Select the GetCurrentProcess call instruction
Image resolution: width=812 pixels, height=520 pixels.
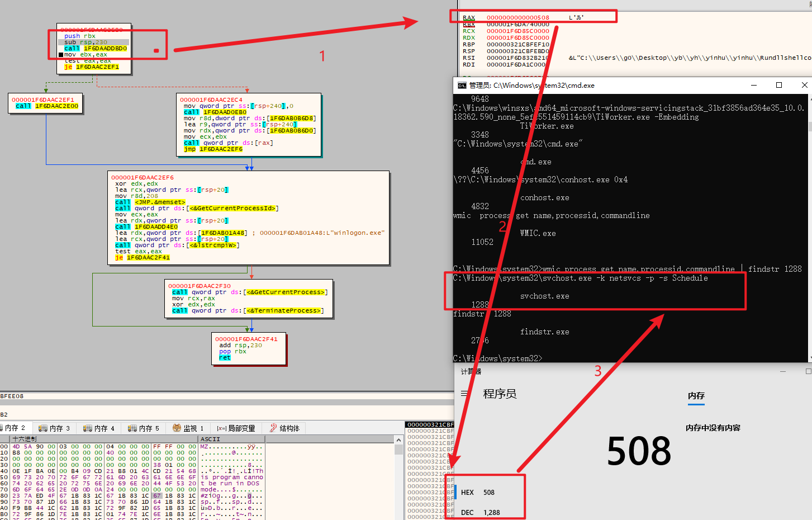[249, 292]
